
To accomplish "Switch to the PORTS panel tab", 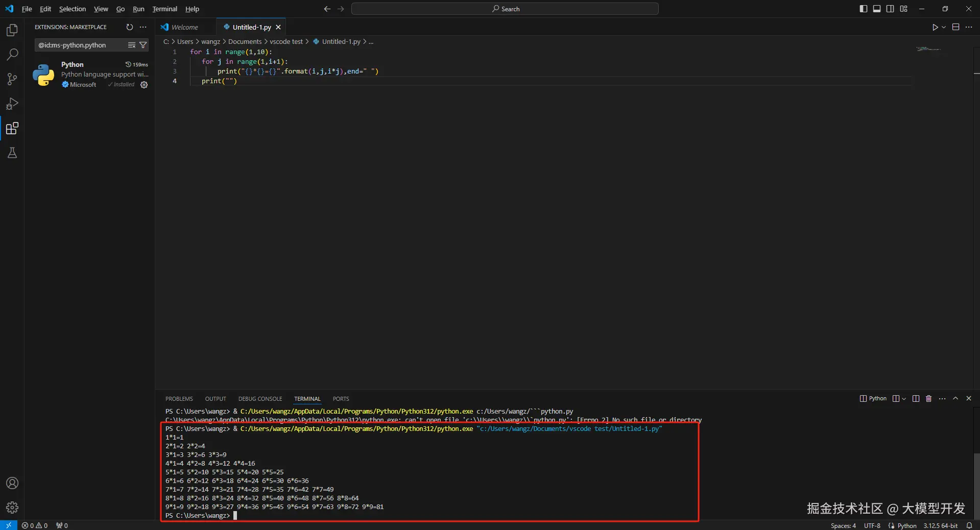I will (x=341, y=399).
